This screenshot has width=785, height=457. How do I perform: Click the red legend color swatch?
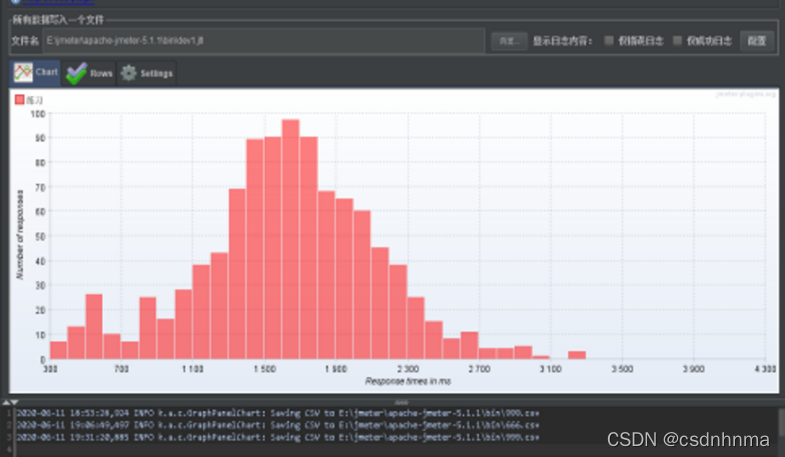click(x=20, y=100)
